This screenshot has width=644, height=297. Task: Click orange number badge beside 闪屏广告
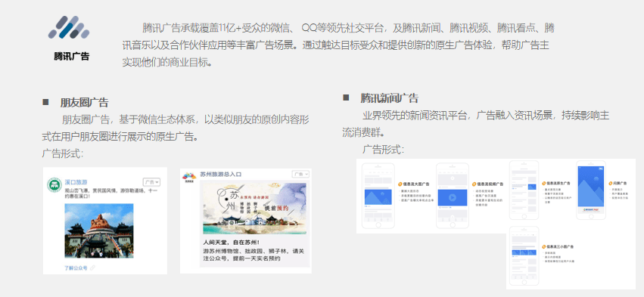point(611,183)
